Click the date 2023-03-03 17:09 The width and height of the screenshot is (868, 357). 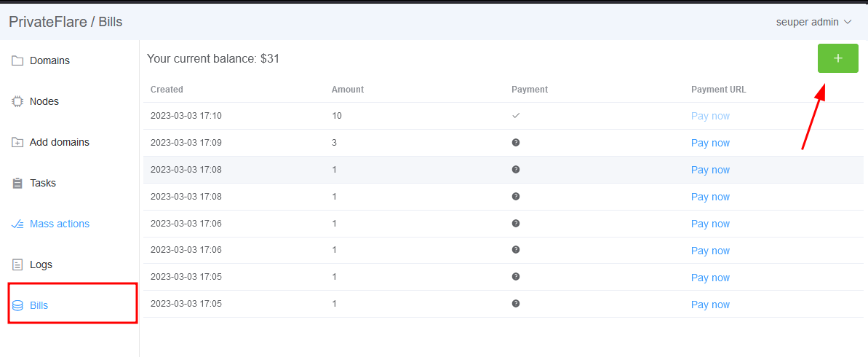coord(186,143)
